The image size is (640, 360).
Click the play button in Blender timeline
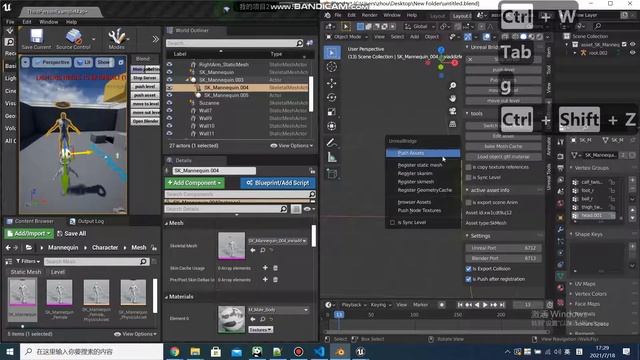(x=485, y=305)
